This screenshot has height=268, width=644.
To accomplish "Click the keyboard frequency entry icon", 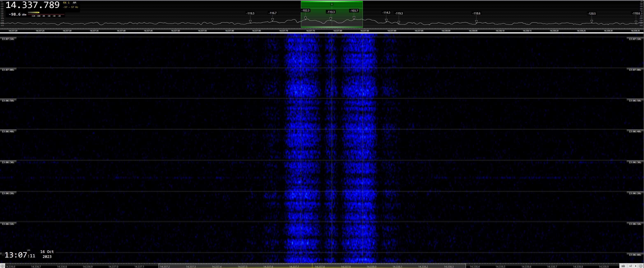I will pos(623,266).
